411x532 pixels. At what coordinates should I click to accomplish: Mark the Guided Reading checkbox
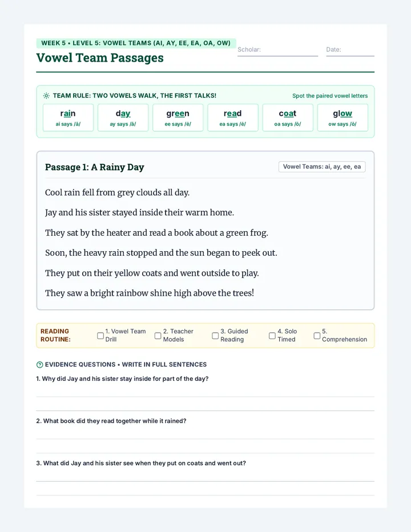coord(215,336)
